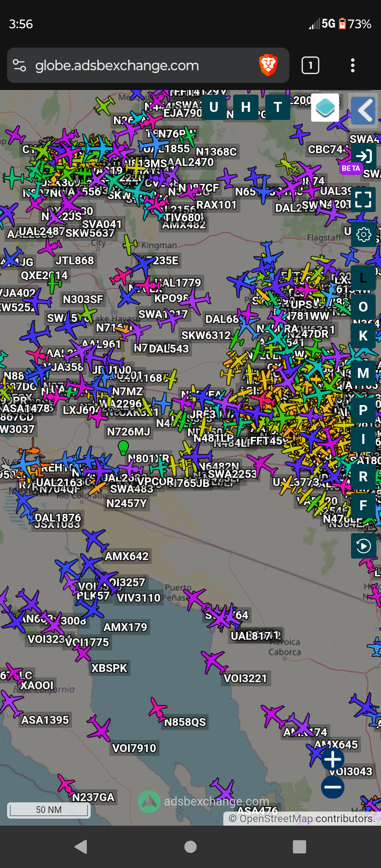
Task: Select aircraft N1368C
Action: coord(216,151)
